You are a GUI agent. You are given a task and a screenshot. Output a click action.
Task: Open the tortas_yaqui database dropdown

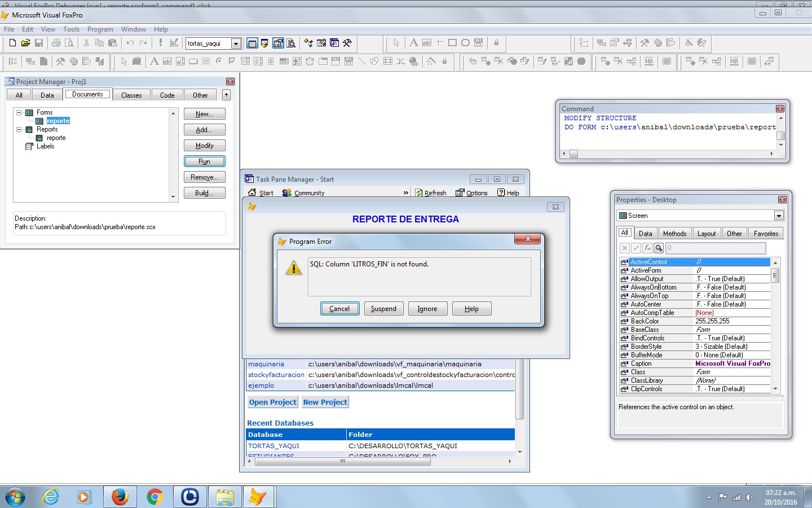tap(236, 43)
